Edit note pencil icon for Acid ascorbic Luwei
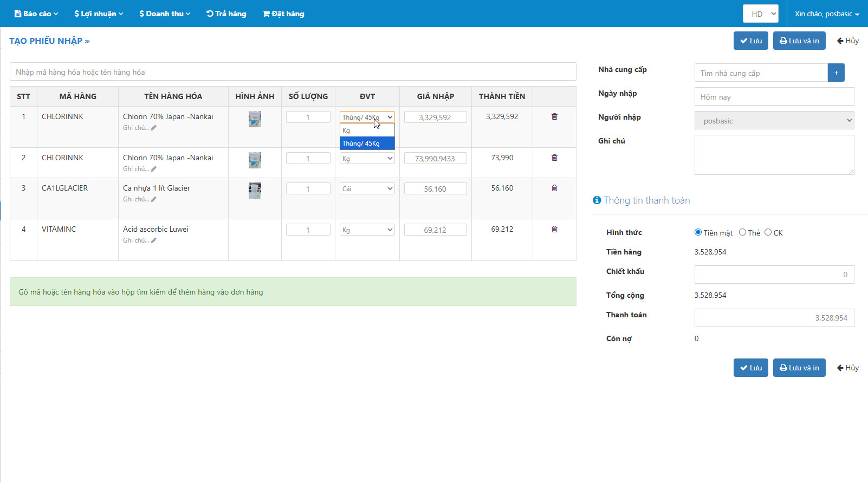868x483 pixels. pyautogui.click(x=153, y=240)
